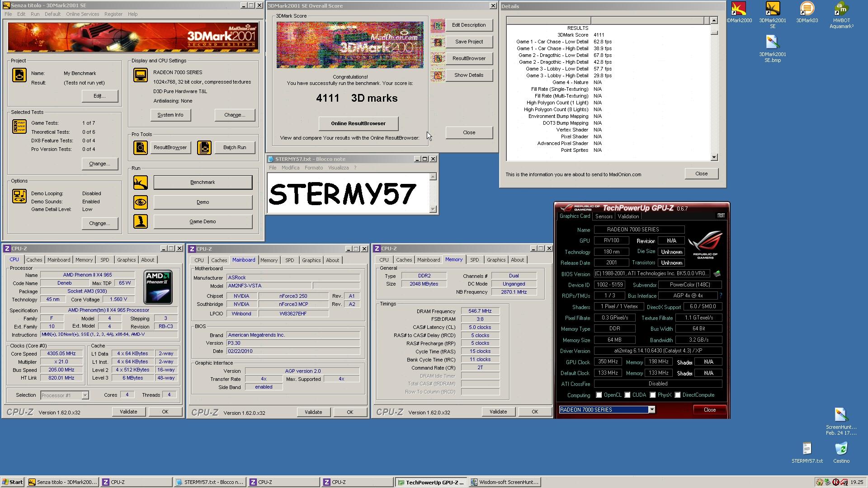Image resolution: width=868 pixels, height=488 pixels.
Task: Switch to STERMY57.txt Blocco note taskbar item
Action: 210,482
